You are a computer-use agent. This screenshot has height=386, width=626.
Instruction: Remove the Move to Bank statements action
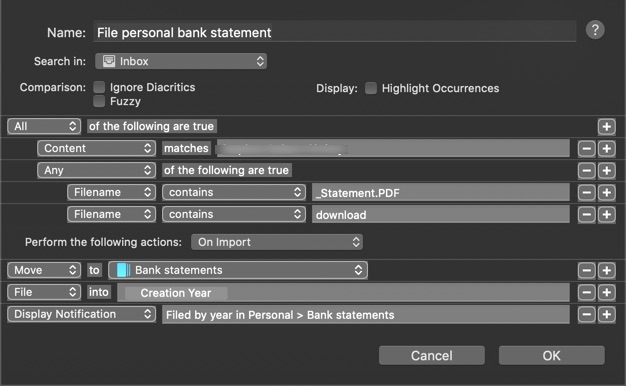click(x=586, y=271)
